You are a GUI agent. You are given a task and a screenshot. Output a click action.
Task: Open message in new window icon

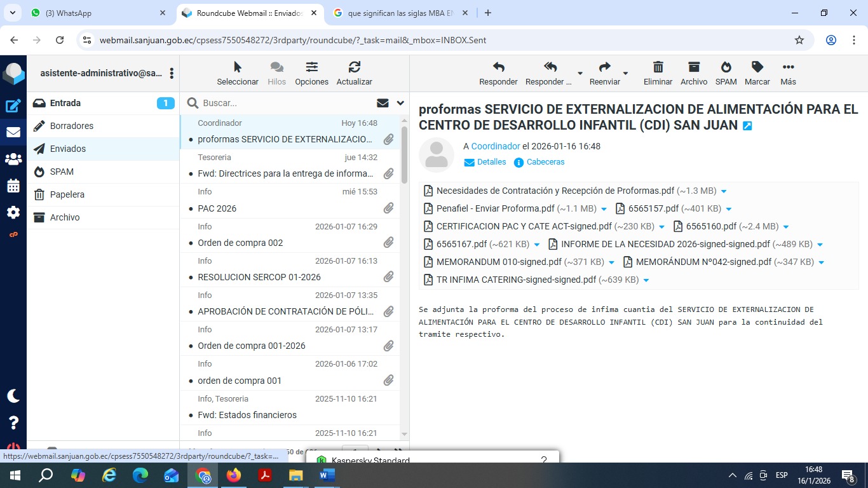(747, 126)
